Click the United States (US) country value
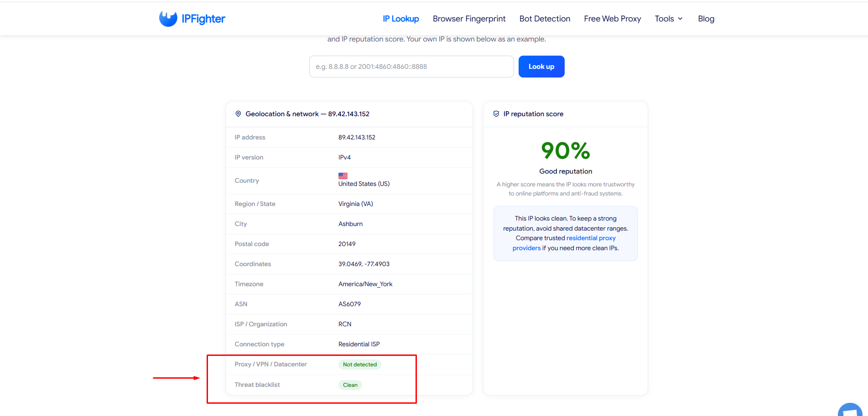The width and height of the screenshot is (868, 416). (364, 184)
